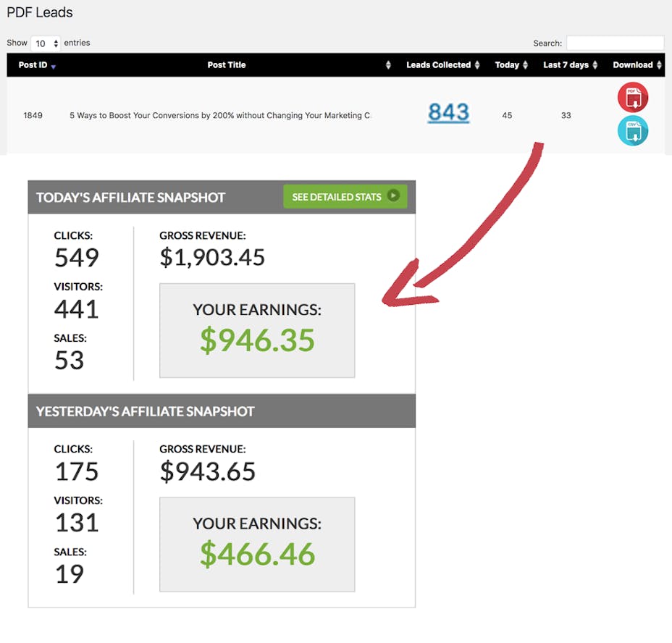This screenshot has height=643, width=672.
Task: Click sort arrows on Download column
Action: point(659,65)
